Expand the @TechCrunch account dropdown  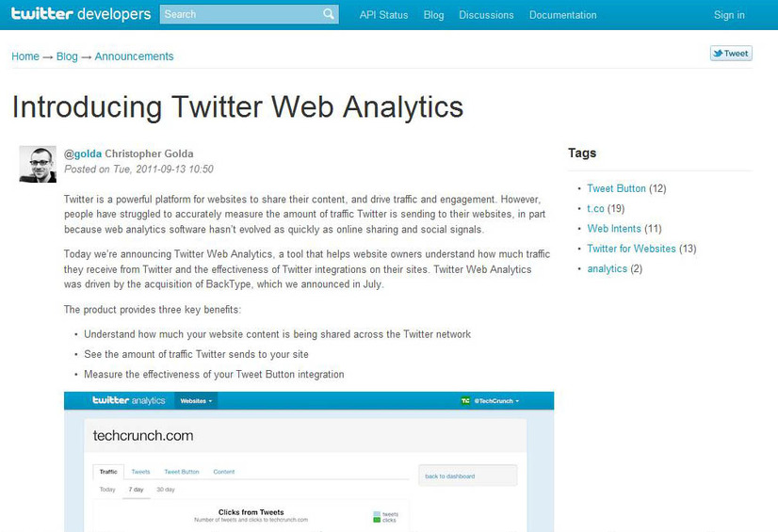point(496,400)
